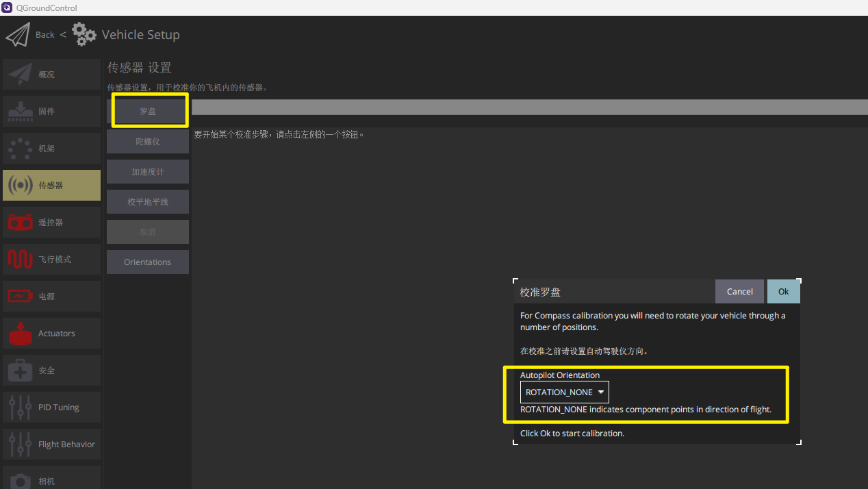Select the 安全 safety kit icon
The width and height of the screenshot is (868, 489).
tap(21, 371)
